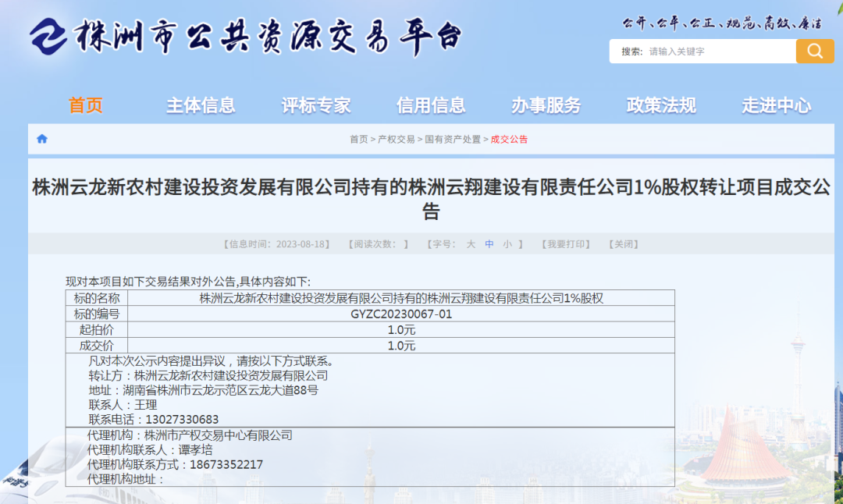Click the 联系人：王理 line
Image resolution: width=843 pixels, height=504 pixels.
(x=123, y=405)
